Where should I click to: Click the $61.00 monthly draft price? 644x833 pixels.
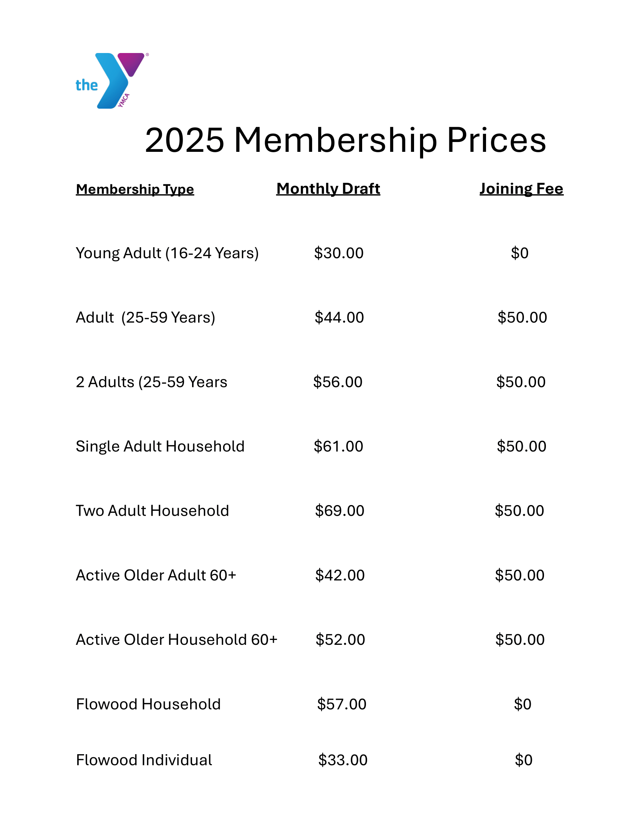pyautogui.click(x=338, y=447)
